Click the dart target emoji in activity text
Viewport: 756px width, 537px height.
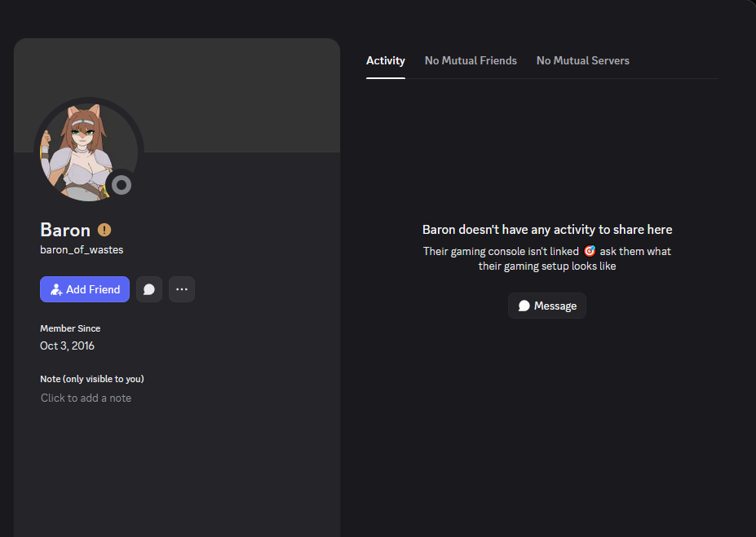(590, 251)
